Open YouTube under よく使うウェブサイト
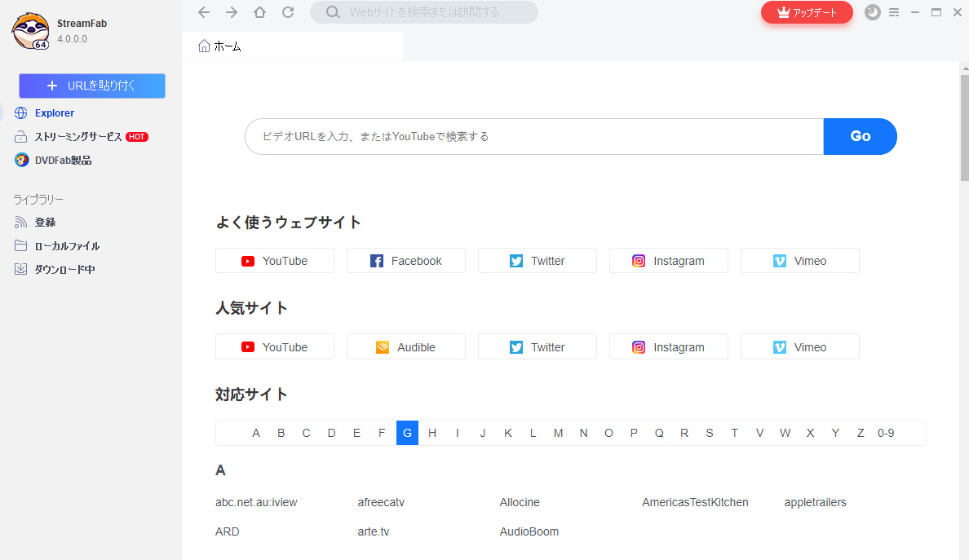969x560 pixels. pos(275,261)
